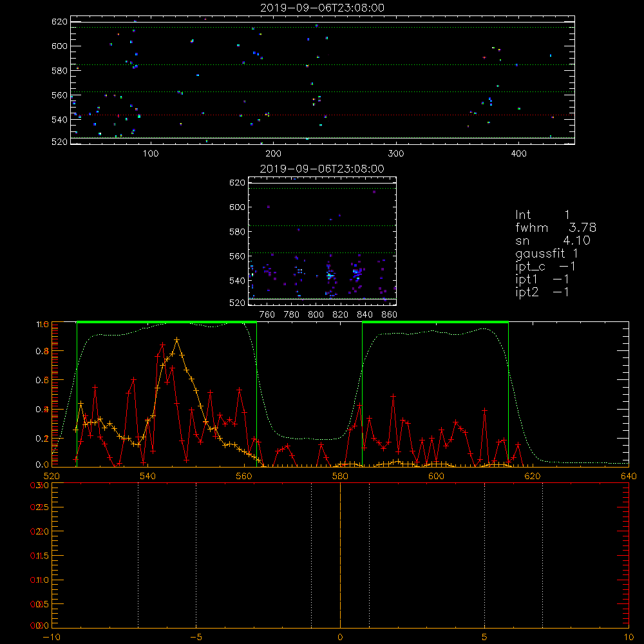Viewport: 644px width, 644px height.
Task: Select the 'Int 1' readout text
Action: (x=542, y=215)
